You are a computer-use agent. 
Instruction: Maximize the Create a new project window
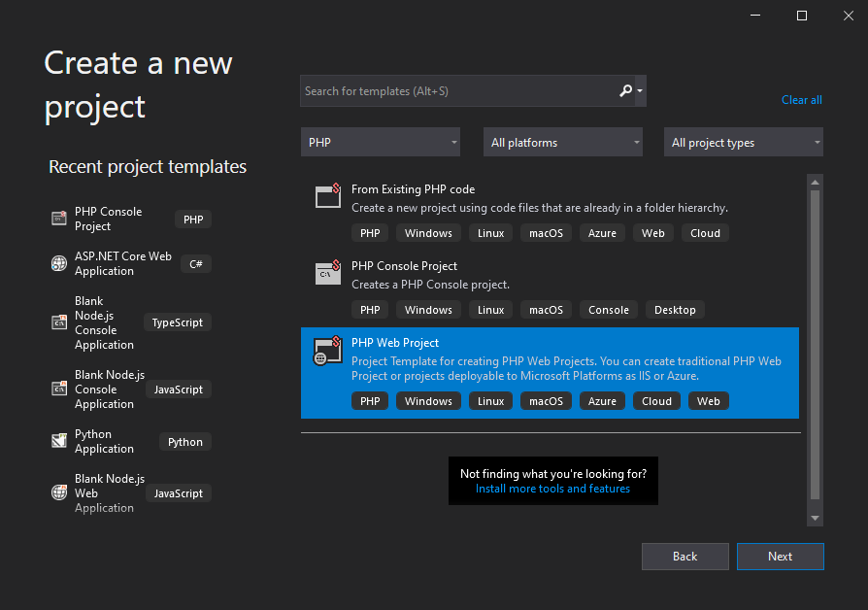tap(802, 16)
